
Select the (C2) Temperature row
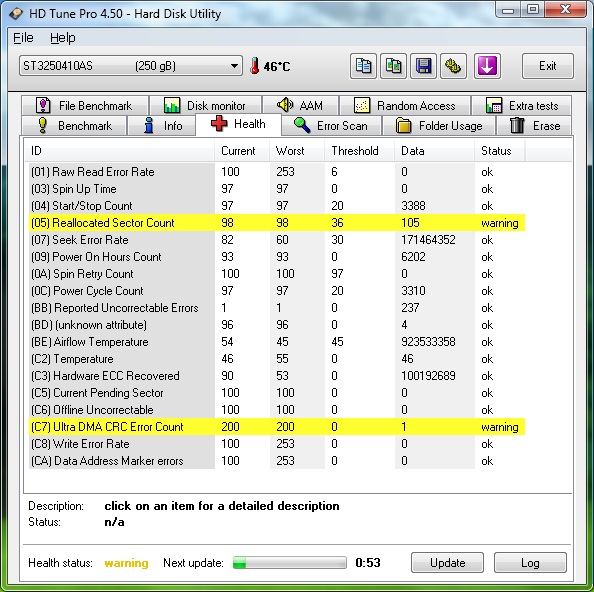pyautogui.click(x=277, y=359)
